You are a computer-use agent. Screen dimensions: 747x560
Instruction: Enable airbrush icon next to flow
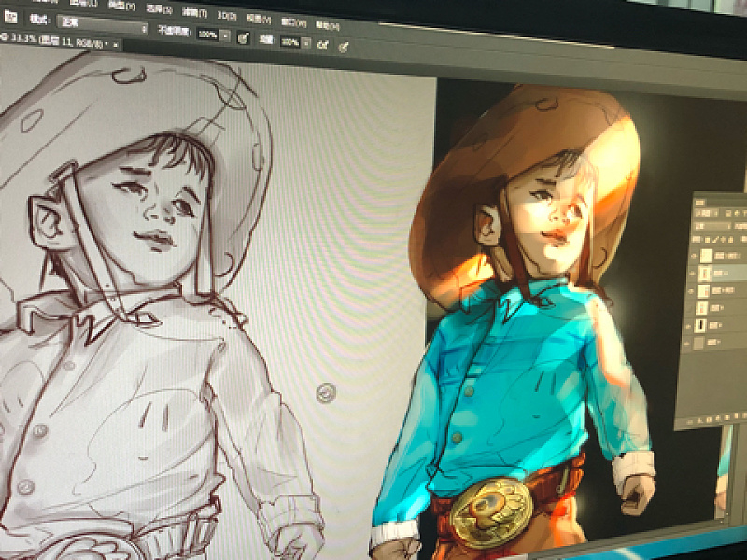click(x=323, y=43)
